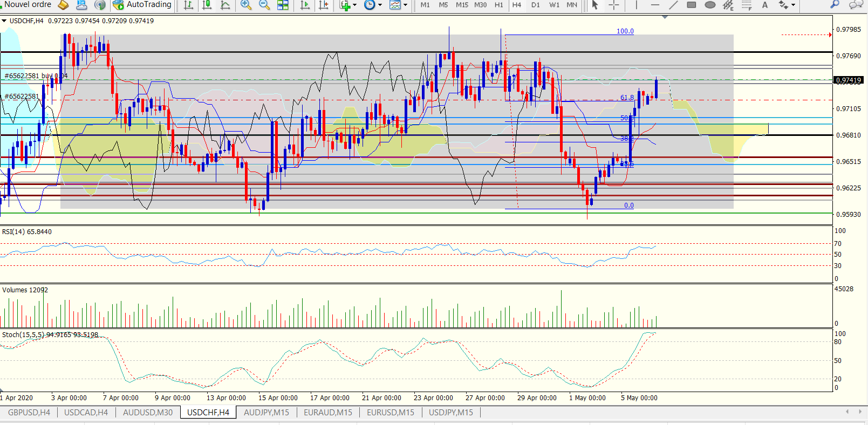Switch to the EURUSD,M15 chart tab
868x425 pixels.
[x=391, y=412]
